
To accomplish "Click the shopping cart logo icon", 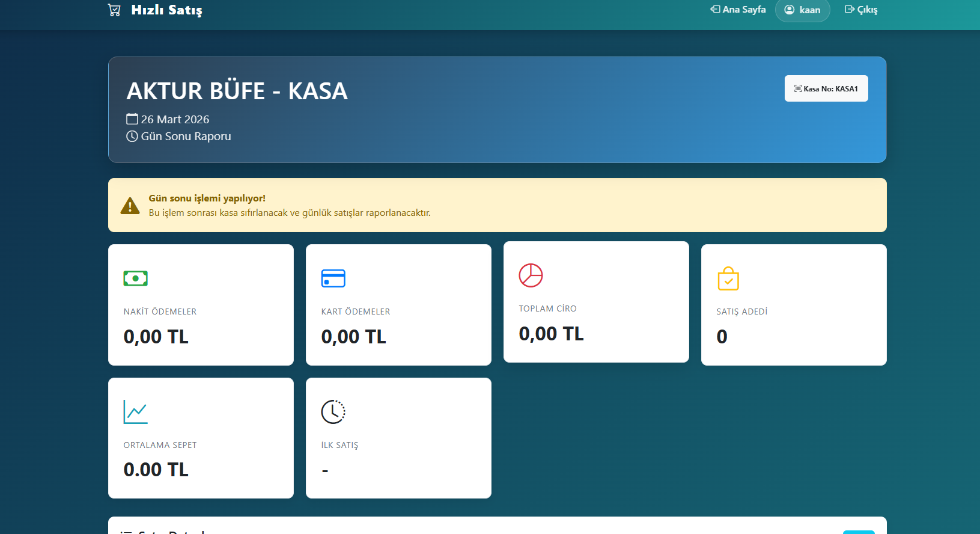I will tap(114, 10).
